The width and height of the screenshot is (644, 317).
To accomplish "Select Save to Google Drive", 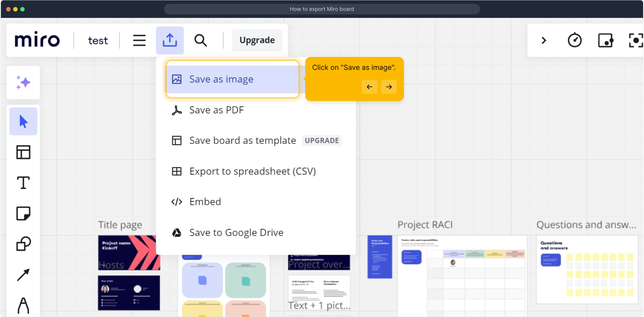I will [x=236, y=233].
